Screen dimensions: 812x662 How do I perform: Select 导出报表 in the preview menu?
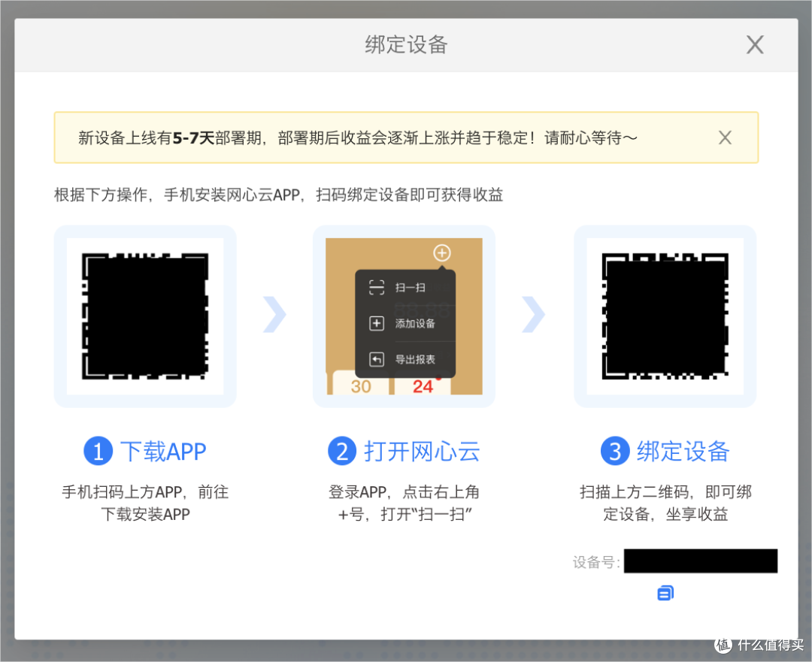pos(405,359)
